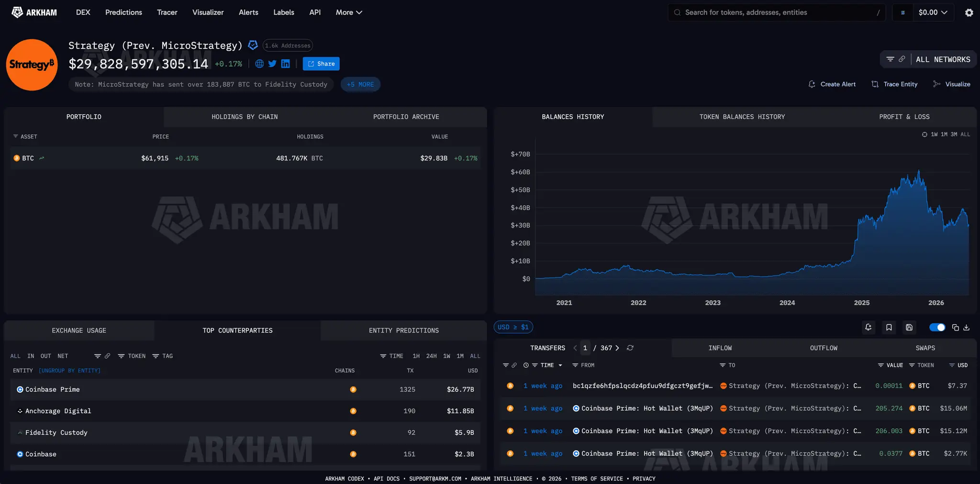Screen dimensions: 980x484
Task: Open the DEX menu item
Action: [83, 12]
